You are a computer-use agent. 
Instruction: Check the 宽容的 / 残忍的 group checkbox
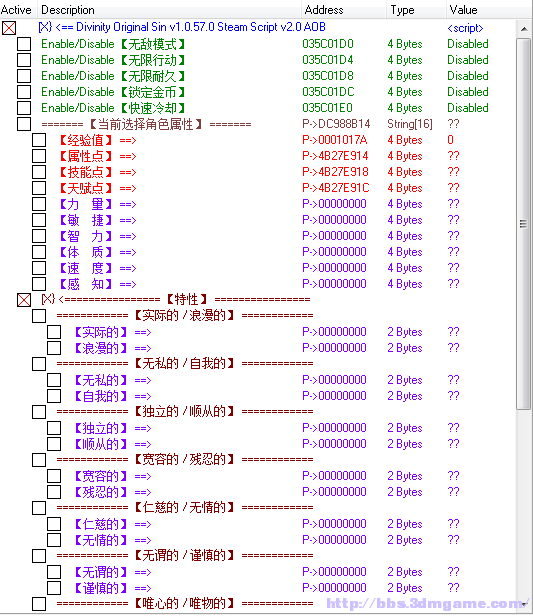tap(39, 460)
